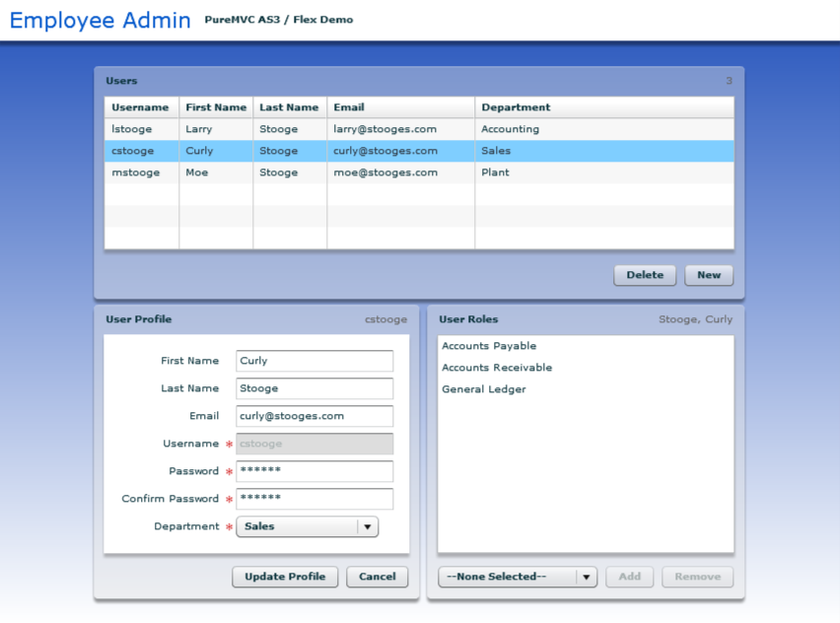
Task: Cancel the user profile edits
Action: 378,577
